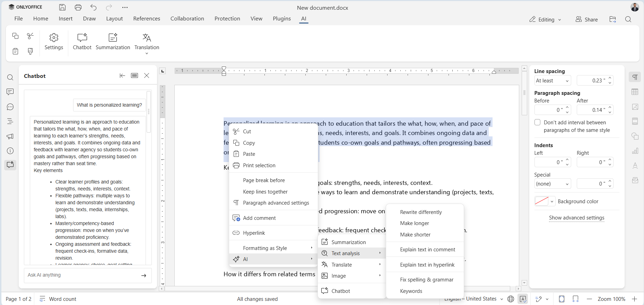Choose Add comment from context menu
This screenshot has height=305, width=644.
(x=273, y=218)
